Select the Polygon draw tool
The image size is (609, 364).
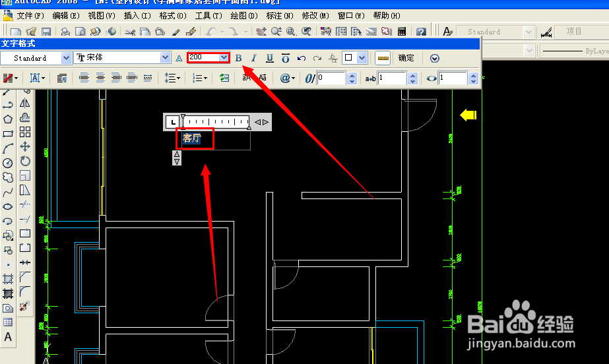click(8, 119)
